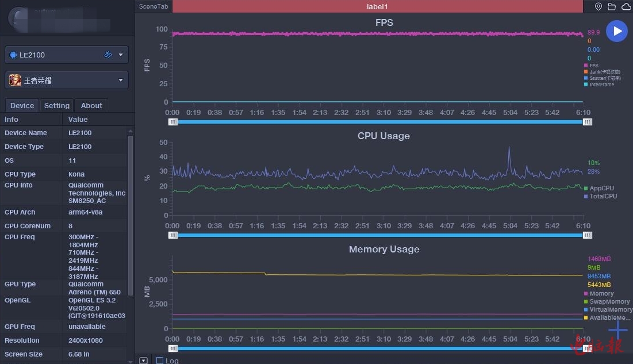Click the Android robot device icon

[14, 55]
